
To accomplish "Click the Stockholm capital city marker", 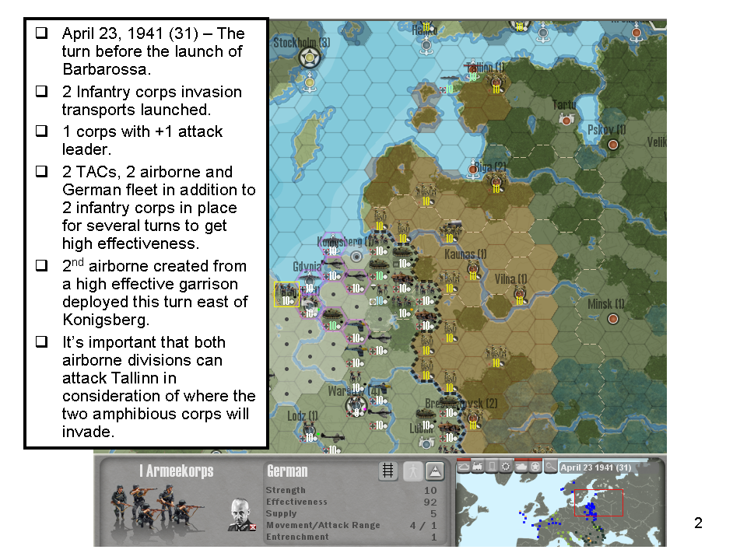I will click(x=311, y=57).
